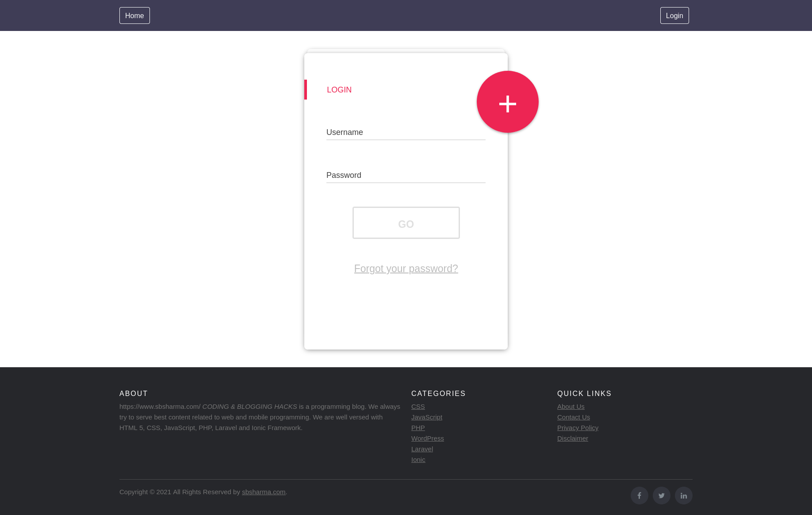The height and width of the screenshot is (515, 812).
Task: Click the LinkedIn icon in the footer
Action: click(x=683, y=496)
